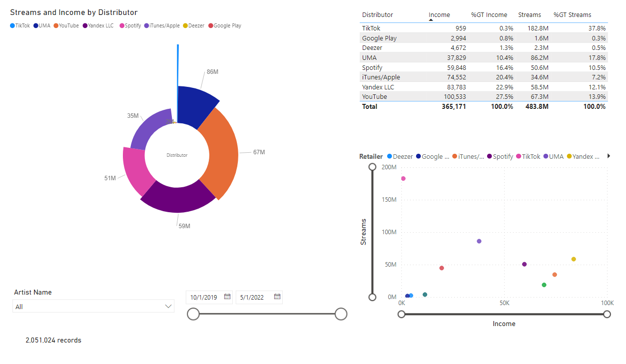
Task: Click the Income axis zoom slider left handle
Action: [401, 314]
